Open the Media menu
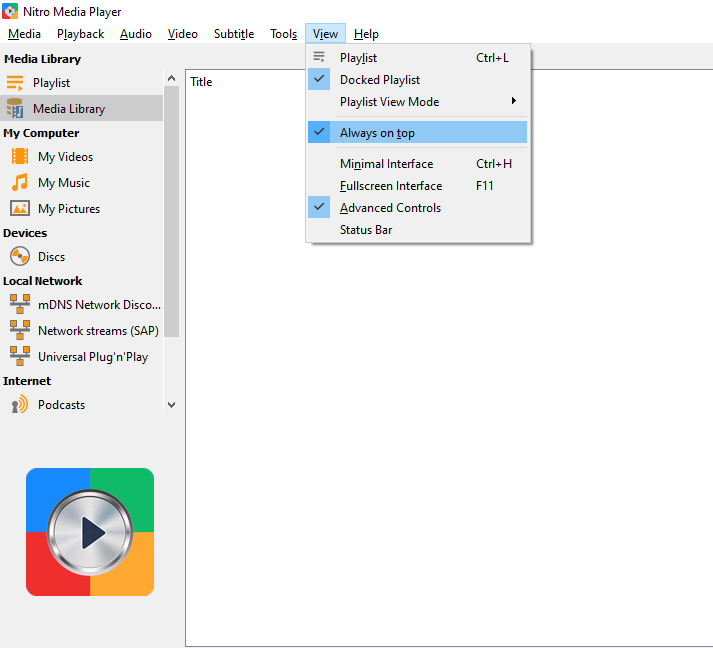 [x=24, y=34]
